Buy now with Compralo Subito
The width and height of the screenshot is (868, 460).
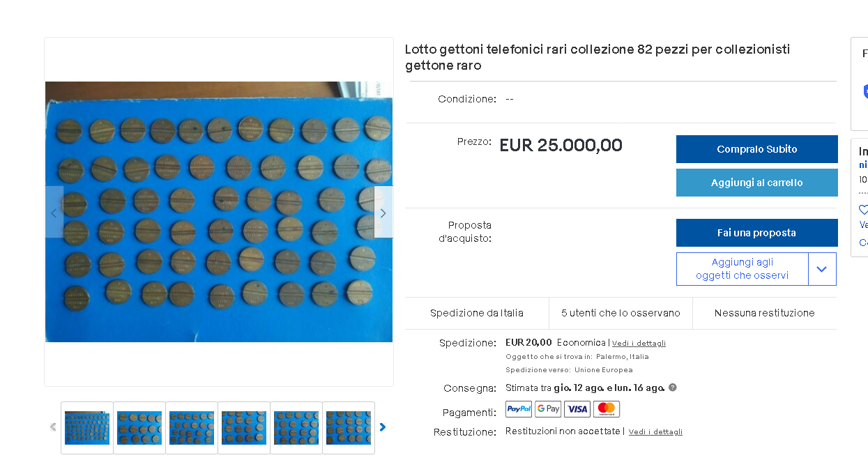pyautogui.click(x=757, y=149)
